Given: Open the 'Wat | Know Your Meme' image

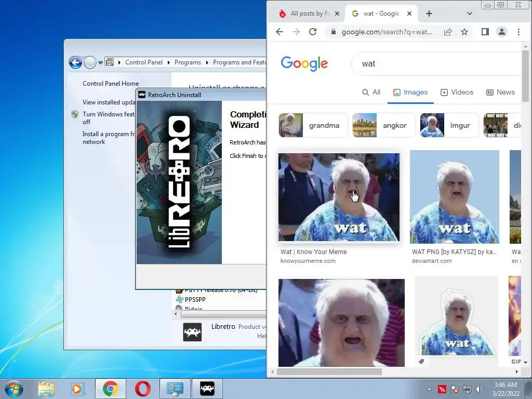Looking at the screenshot, I should point(339,197).
